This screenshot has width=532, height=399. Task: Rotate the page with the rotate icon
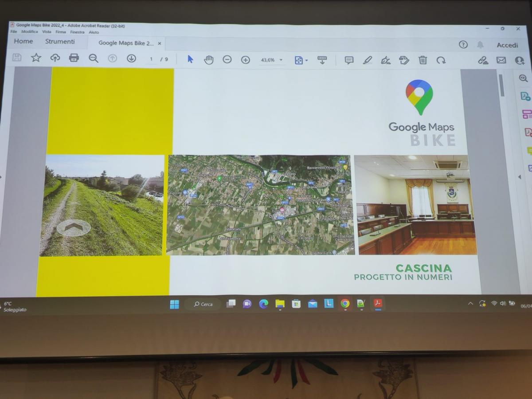click(441, 60)
